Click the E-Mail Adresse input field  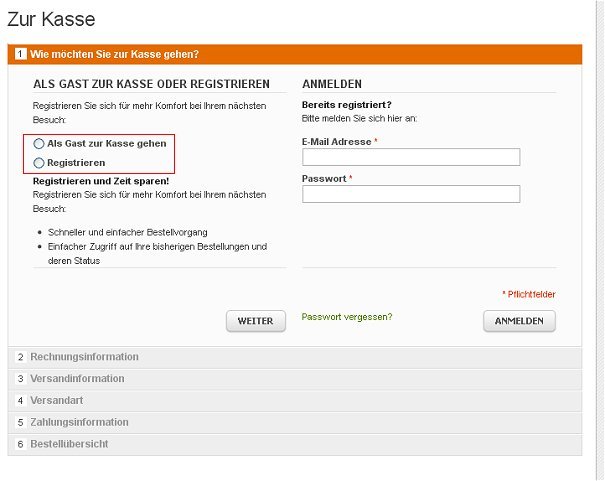410,157
